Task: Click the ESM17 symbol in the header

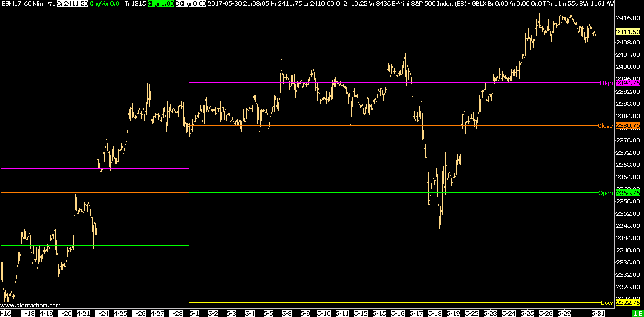Action: [11, 3]
